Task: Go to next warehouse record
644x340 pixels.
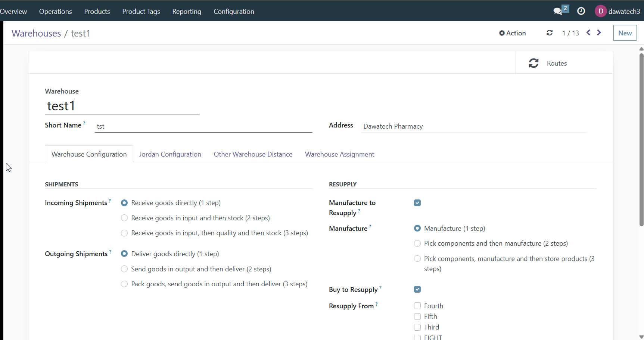Action: (x=599, y=33)
